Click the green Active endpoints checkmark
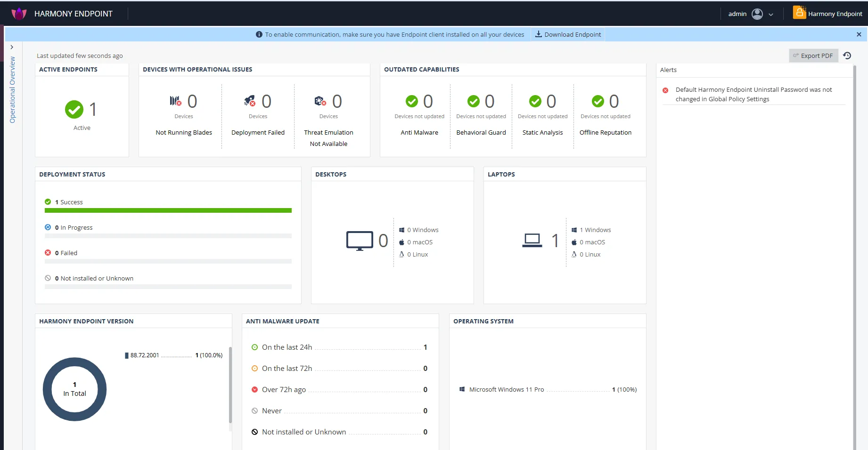Viewport: 868px width, 450px height. (74, 109)
